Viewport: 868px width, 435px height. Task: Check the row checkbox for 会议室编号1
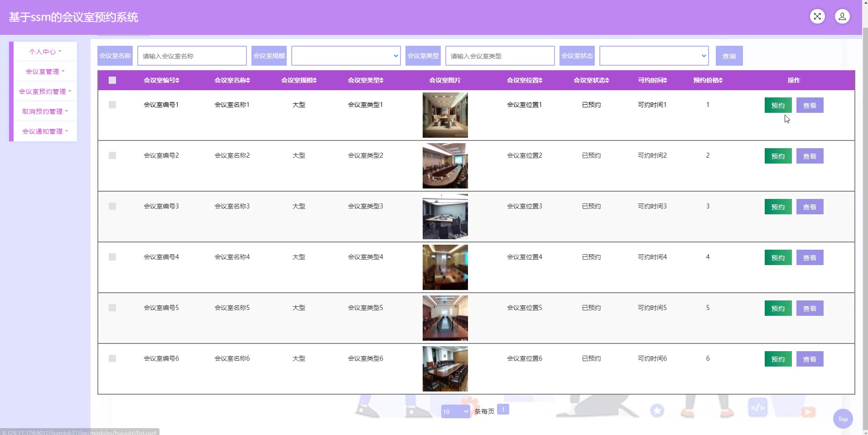(x=112, y=105)
